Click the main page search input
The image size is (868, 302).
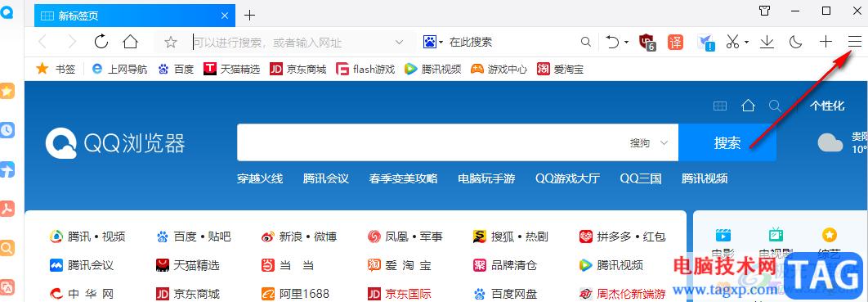click(432, 143)
